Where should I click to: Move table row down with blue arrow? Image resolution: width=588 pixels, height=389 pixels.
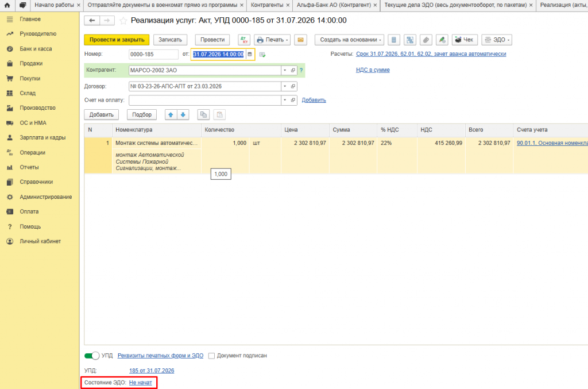pyautogui.click(x=183, y=115)
